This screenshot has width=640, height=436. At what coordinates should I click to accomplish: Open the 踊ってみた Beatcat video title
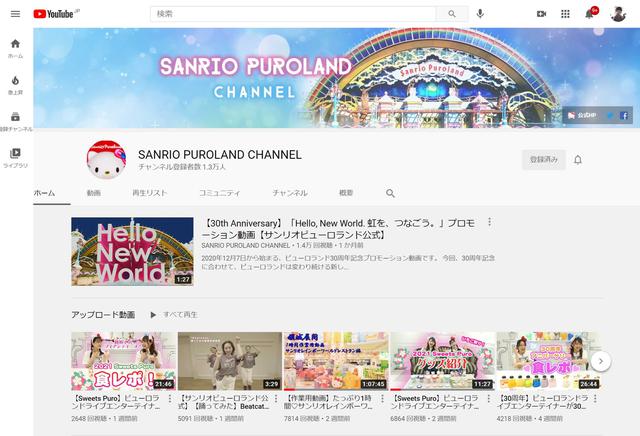pyautogui.click(x=224, y=402)
